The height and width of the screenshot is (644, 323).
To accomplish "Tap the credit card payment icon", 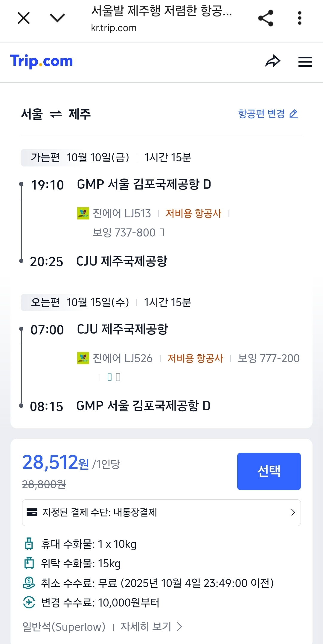I will point(32,512).
